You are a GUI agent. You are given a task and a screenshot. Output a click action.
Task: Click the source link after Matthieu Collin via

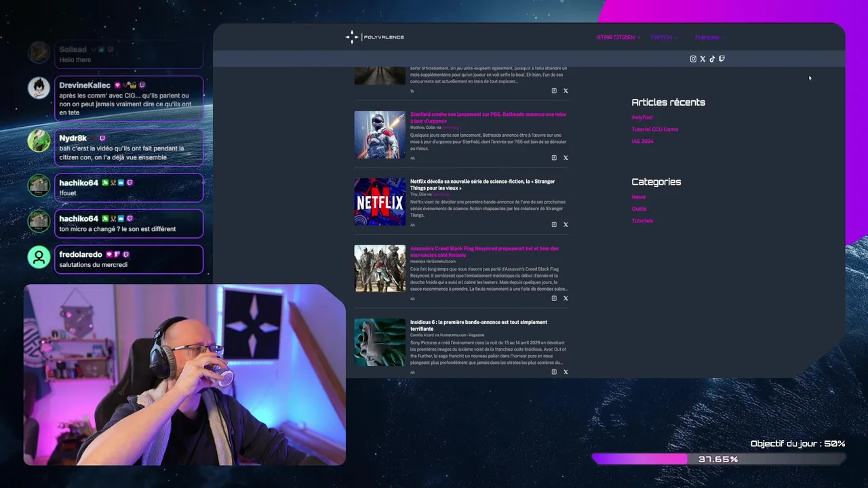450,127
